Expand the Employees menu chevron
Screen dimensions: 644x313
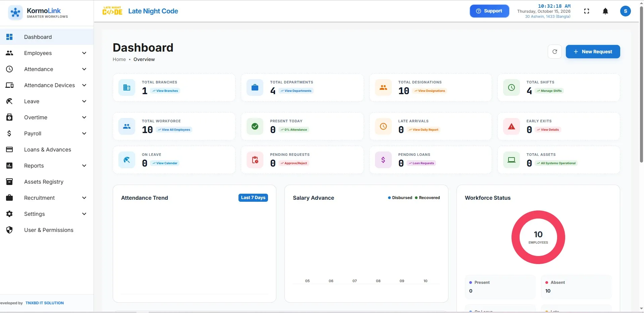[84, 53]
